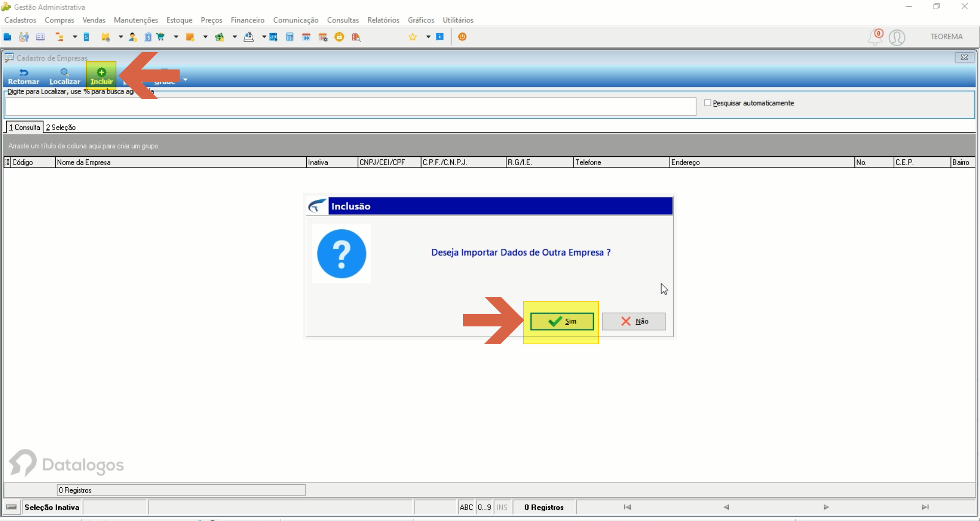This screenshot has width=980, height=521.
Task: Click the blue document S toolbar icon
Action: 87,37
